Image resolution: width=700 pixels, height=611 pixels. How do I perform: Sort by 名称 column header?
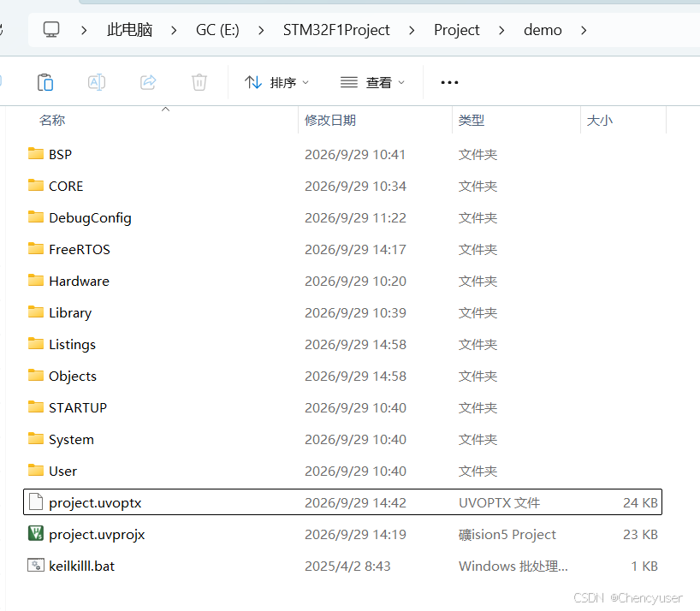(x=52, y=120)
